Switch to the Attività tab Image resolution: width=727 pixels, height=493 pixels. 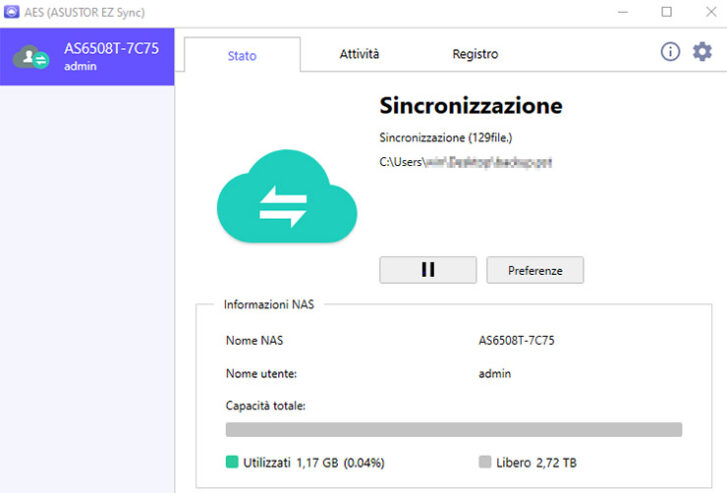359,54
